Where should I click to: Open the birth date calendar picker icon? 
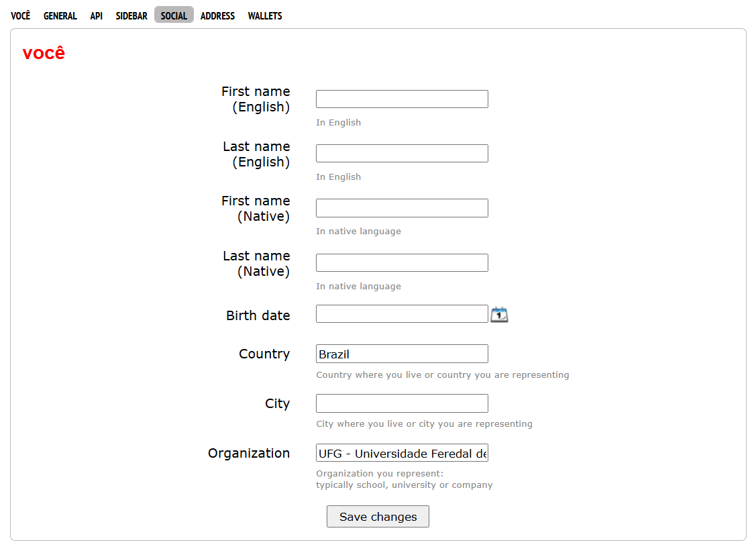pos(499,314)
